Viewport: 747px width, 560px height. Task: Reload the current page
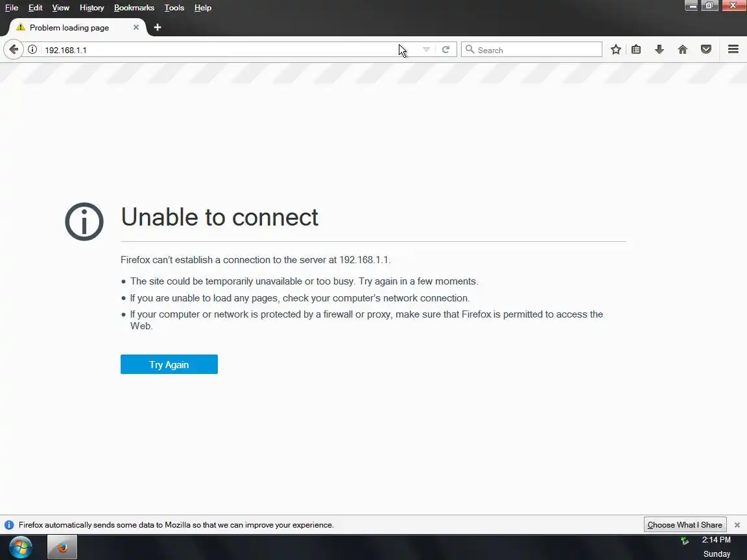pyautogui.click(x=446, y=49)
